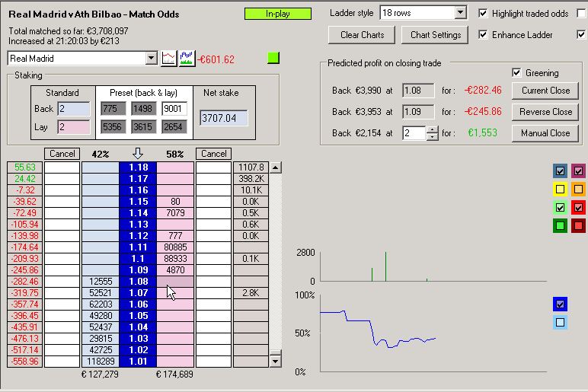Uncheck Highlight traded odds
The height and width of the screenshot is (392, 588).
pos(483,14)
